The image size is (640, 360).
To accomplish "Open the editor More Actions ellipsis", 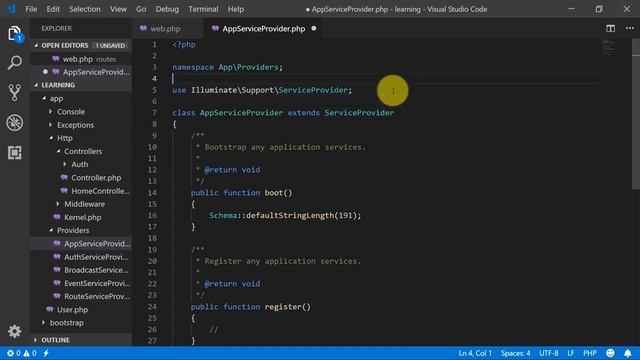I will pyautogui.click(x=629, y=28).
